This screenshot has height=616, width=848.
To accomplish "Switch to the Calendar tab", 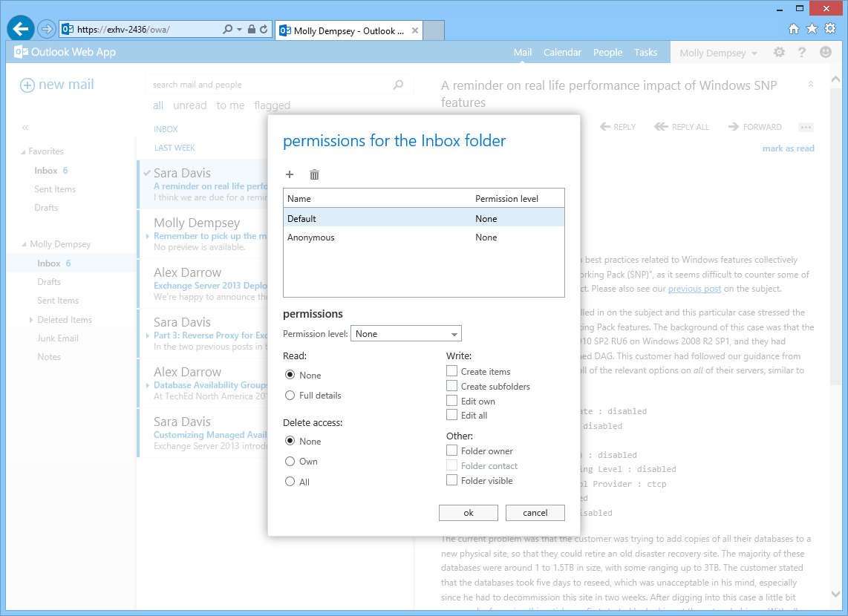I will pyautogui.click(x=562, y=52).
